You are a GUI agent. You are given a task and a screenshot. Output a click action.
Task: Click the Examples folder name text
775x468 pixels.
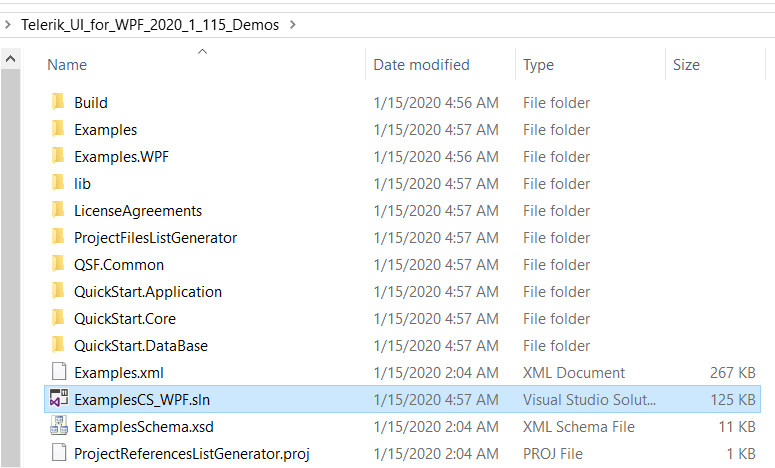[106, 130]
